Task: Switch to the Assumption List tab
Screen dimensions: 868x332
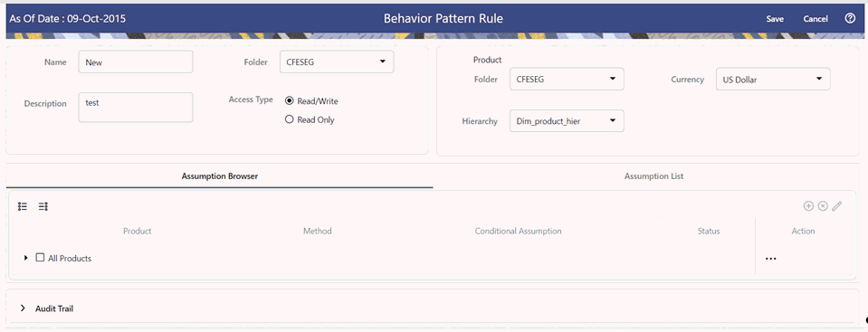Action: (653, 176)
